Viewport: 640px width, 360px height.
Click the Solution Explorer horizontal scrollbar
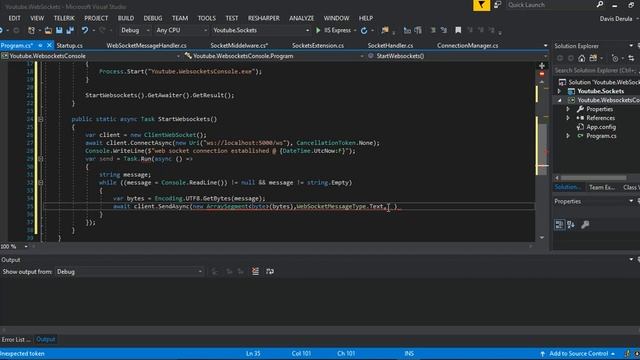pos(593,178)
